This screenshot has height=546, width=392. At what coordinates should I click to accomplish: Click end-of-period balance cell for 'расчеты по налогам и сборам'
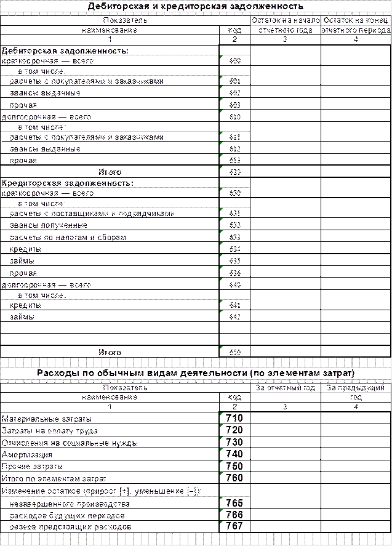(x=356, y=237)
